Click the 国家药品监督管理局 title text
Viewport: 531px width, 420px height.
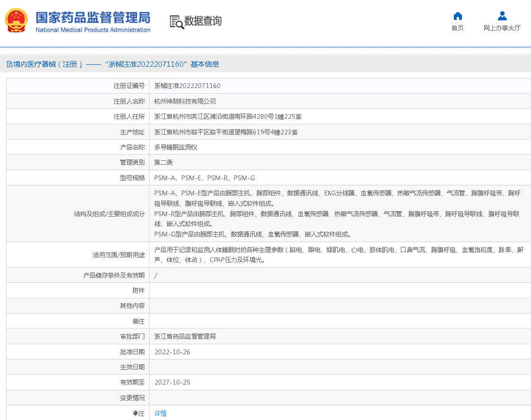pos(93,17)
